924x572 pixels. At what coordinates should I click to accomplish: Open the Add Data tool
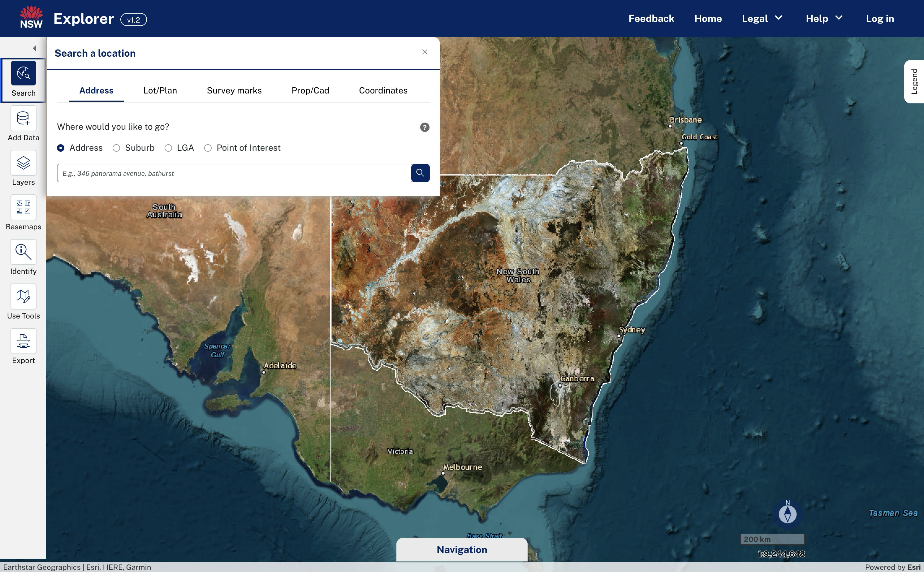point(24,119)
